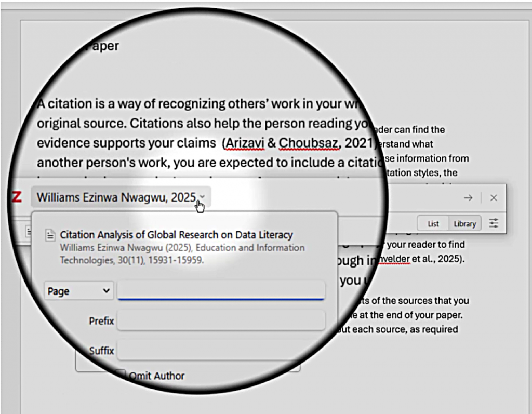Switch to the Library view tab
The height and width of the screenshot is (414, 532).
(x=464, y=224)
